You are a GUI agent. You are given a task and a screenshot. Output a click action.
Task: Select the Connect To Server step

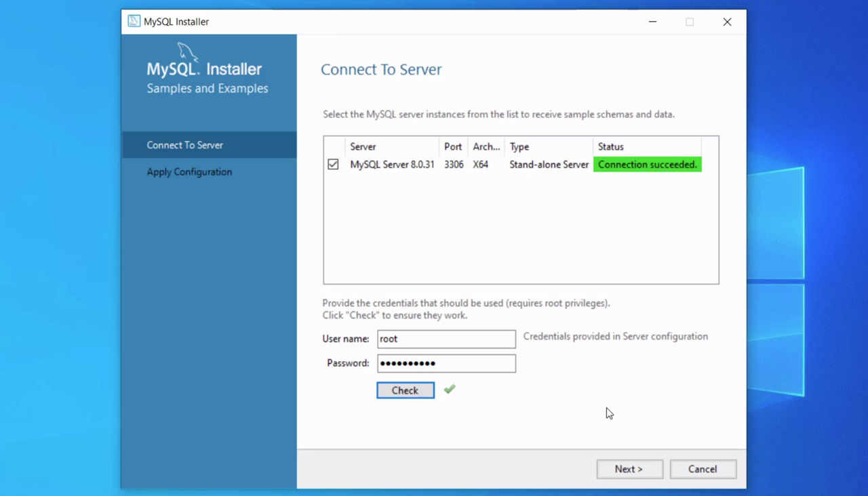point(184,145)
